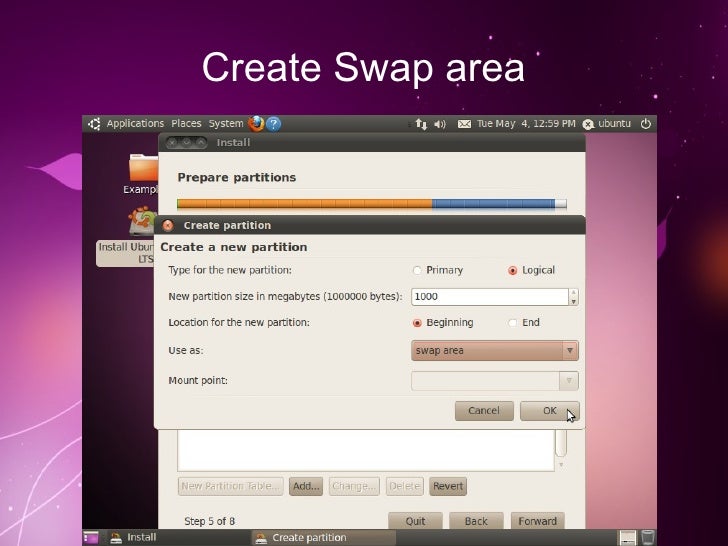
Task: Open the mail envelope indicator
Action: coord(464,124)
